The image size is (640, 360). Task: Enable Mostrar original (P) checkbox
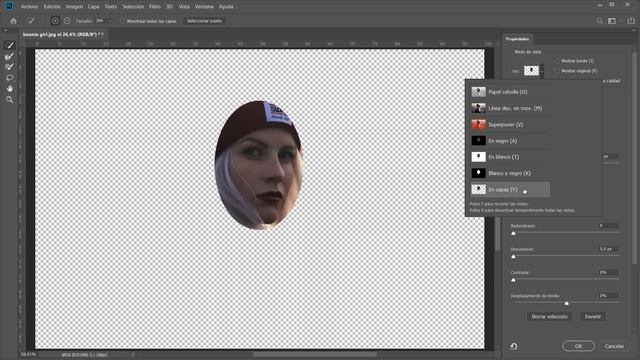pos(557,71)
